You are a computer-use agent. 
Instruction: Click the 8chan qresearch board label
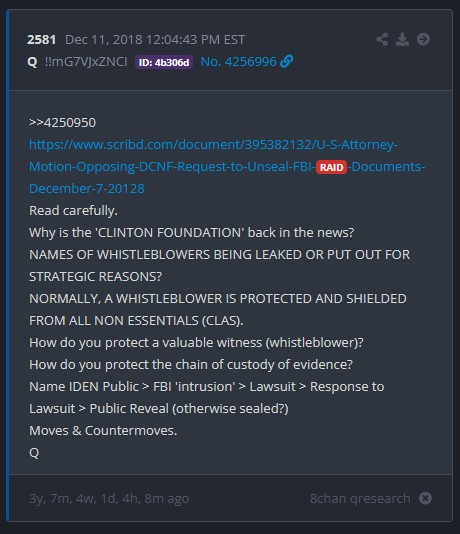pyautogui.click(x=360, y=499)
